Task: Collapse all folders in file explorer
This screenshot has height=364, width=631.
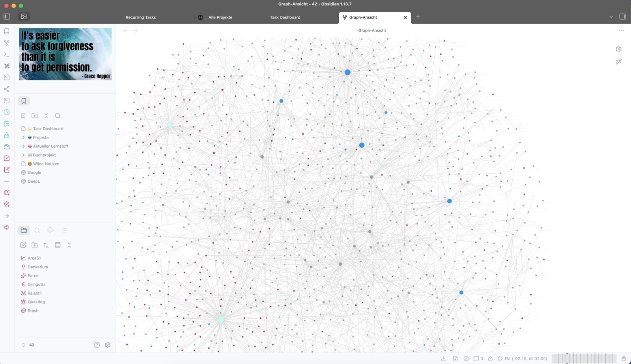Action: point(69,245)
